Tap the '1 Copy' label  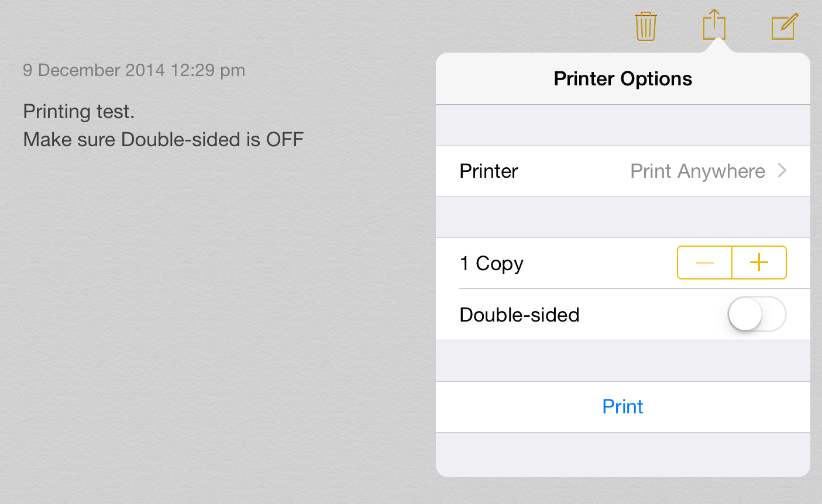(491, 263)
